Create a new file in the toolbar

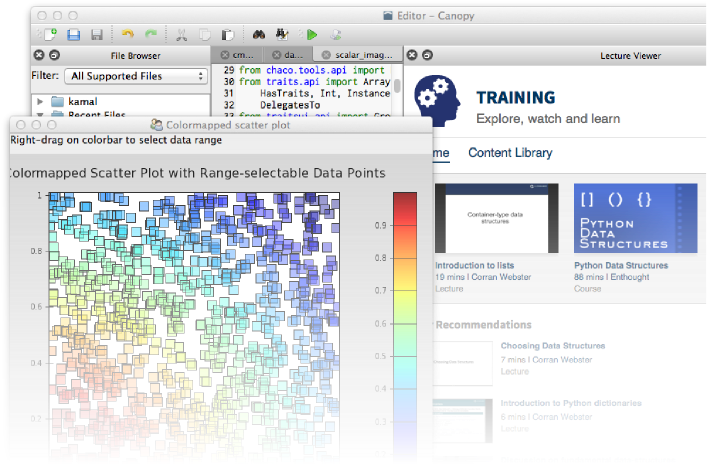[50, 34]
